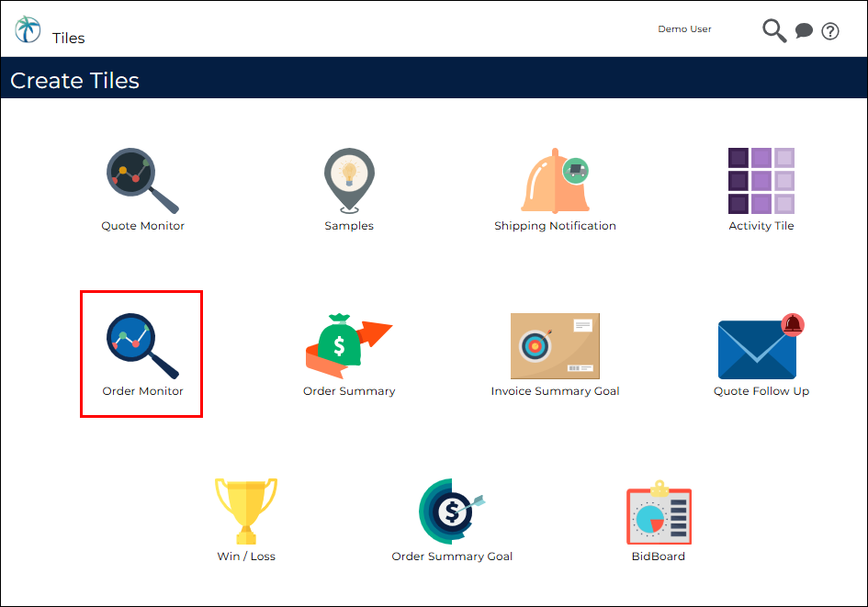Select the BidBoard clipboard icon

659,511
